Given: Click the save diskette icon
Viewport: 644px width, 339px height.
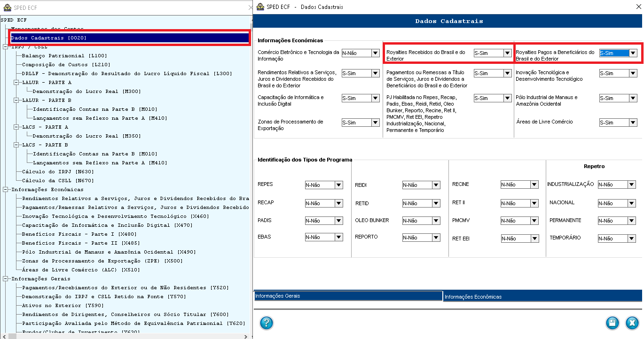Looking at the screenshot, I should pos(612,323).
